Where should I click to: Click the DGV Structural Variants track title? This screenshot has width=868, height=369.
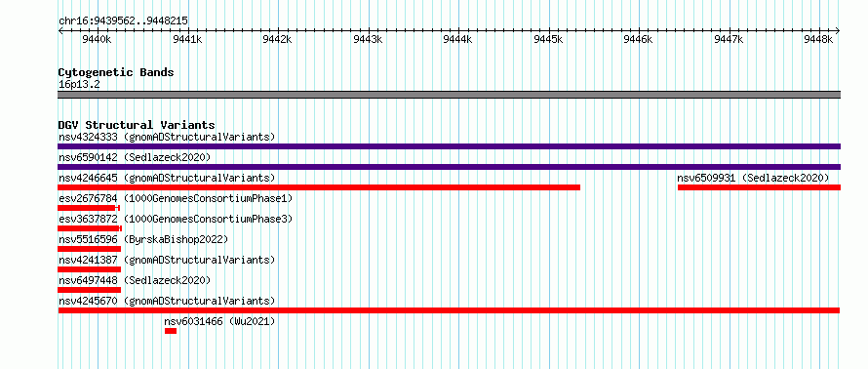point(137,125)
